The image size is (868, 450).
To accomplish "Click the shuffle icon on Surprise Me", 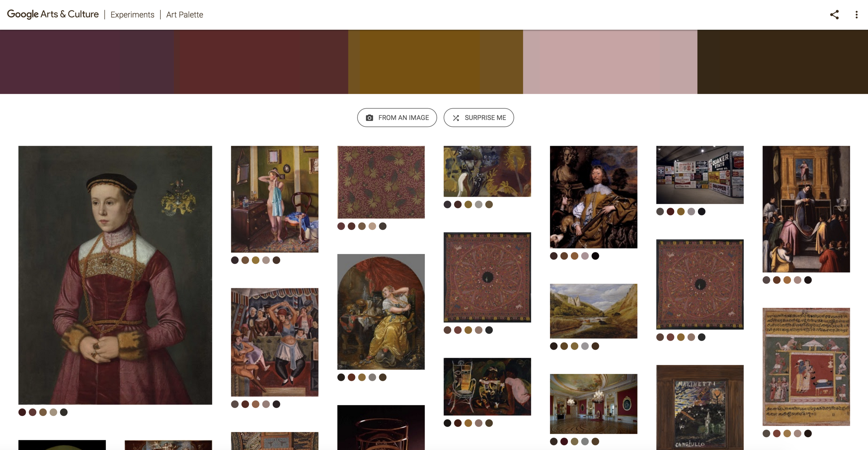I will coord(456,118).
